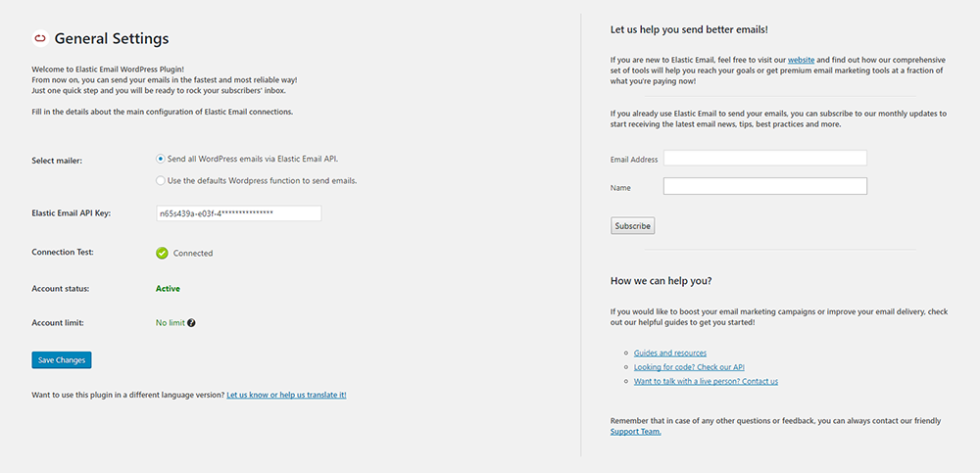Open the Contact us live person link
This screenshot has width=980, height=473.
(706, 381)
